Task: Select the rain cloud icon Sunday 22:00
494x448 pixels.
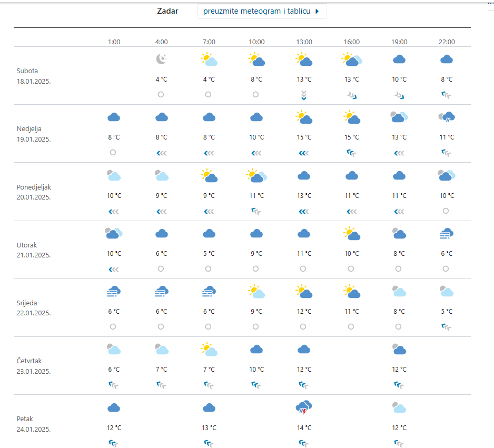Action: coord(447,117)
